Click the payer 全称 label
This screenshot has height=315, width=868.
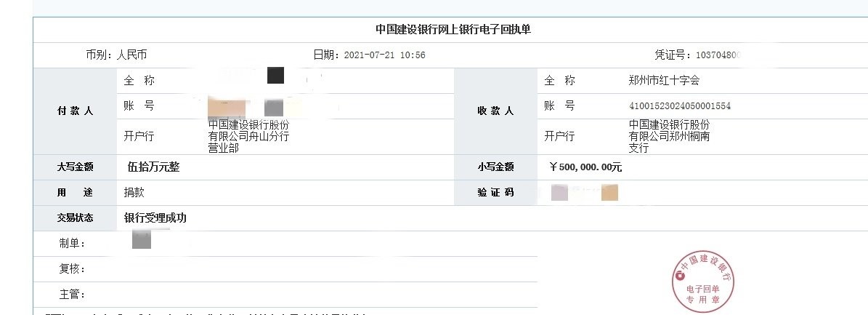pyautogui.click(x=139, y=81)
